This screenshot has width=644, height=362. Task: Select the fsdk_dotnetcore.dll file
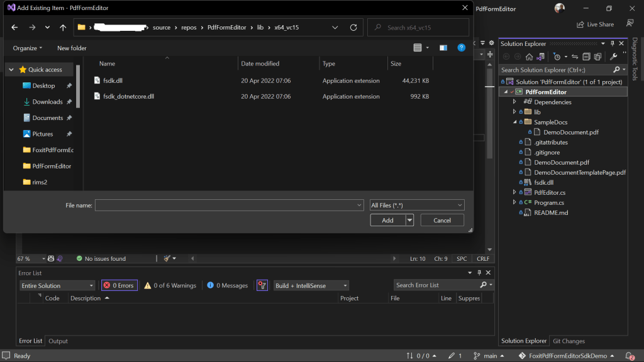128,96
